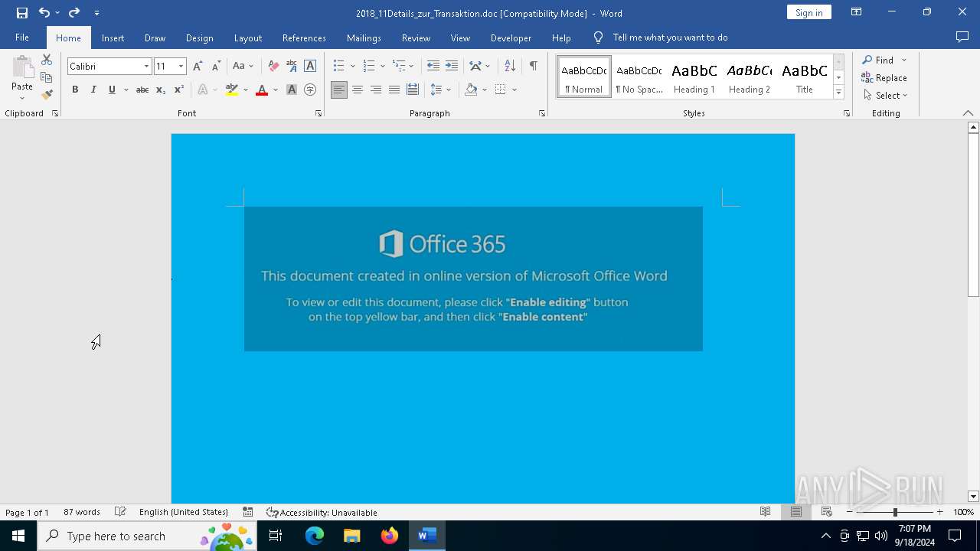Justify the paragraph text
The image size is (980, 551).
[x=394, y=90]
